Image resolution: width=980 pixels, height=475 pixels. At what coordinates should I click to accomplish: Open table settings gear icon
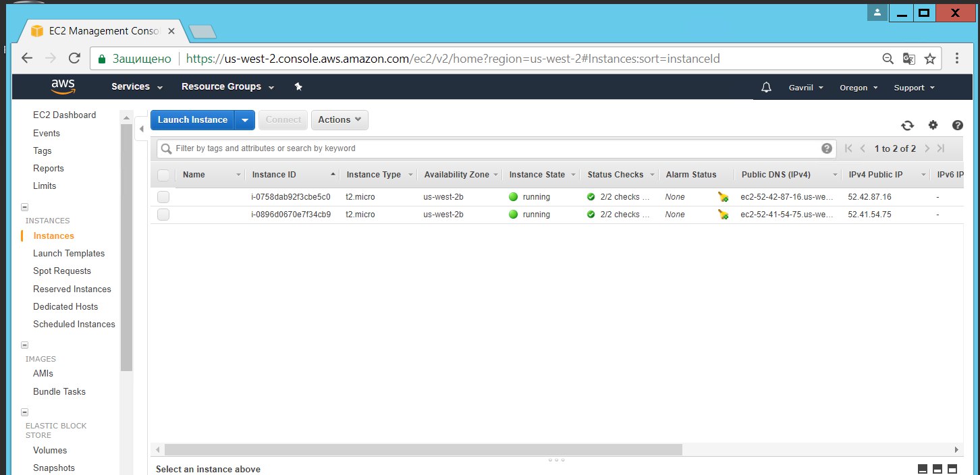point(933,125)
